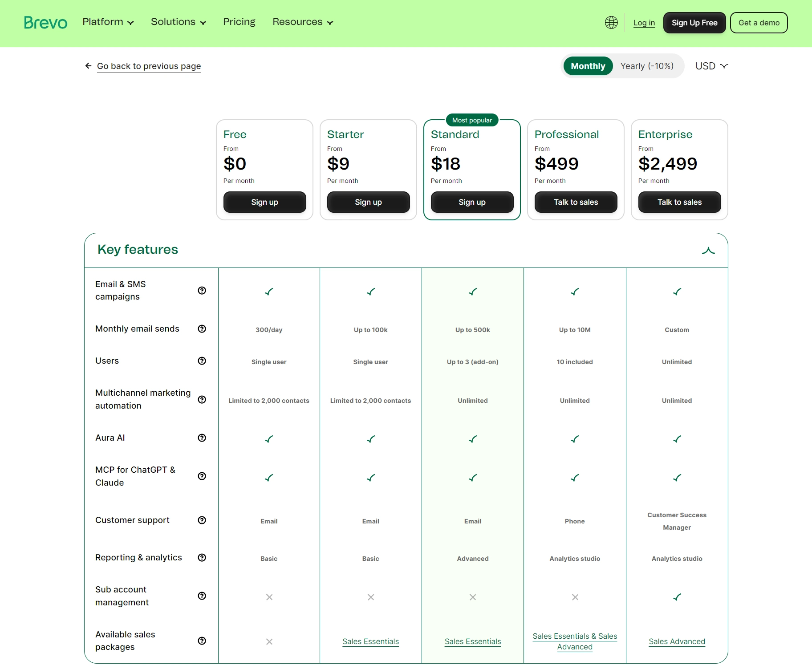Screen dimensions: 812x669
Task: Click help icon beside Aura AI
Action: click(x=202, y=438)
